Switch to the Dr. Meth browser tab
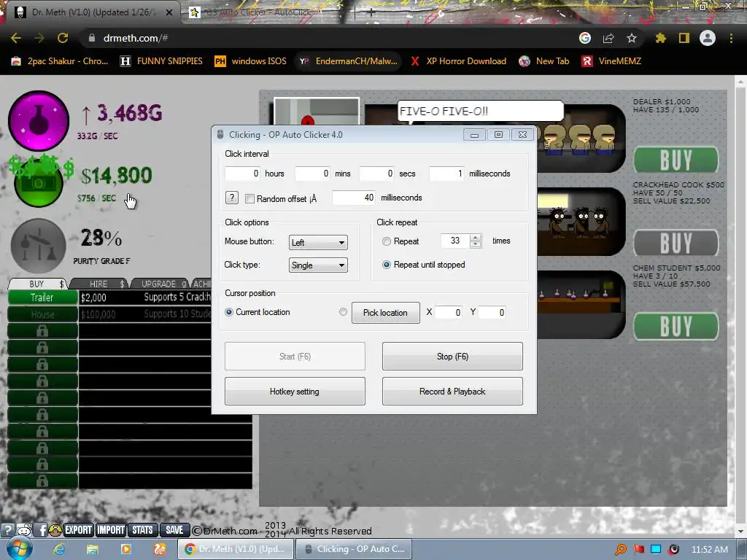The image size is (747, 560). pos(93,12)
